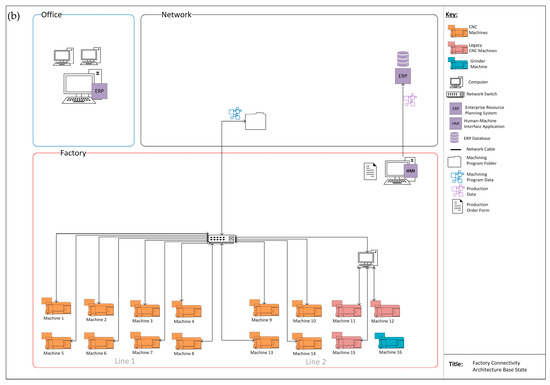
Task: Select the Computer key icon
Action: coord(456,82)
